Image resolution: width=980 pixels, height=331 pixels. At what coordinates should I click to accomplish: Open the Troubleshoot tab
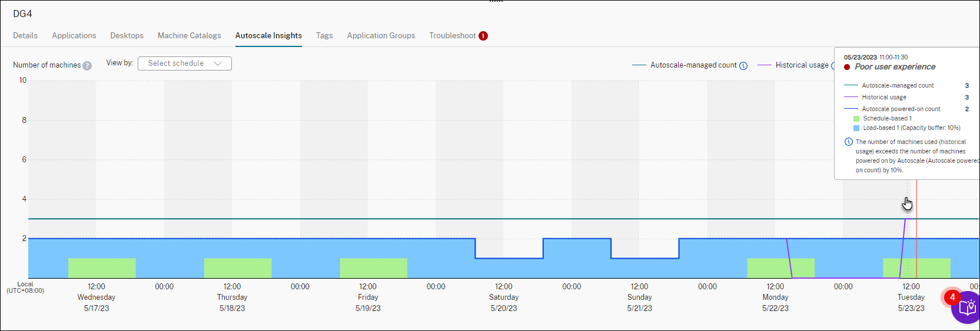pos(453,36)
